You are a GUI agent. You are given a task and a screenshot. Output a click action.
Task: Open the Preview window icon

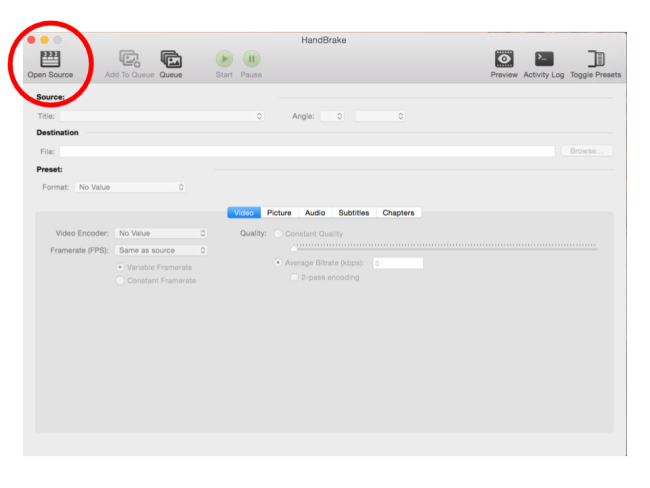coord(504,59)
